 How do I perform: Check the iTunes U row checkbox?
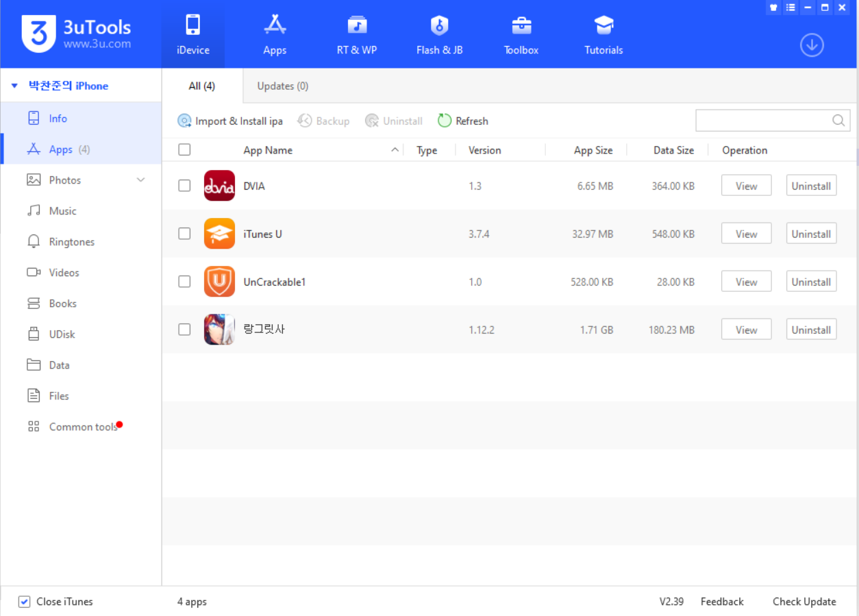(184, 234)
